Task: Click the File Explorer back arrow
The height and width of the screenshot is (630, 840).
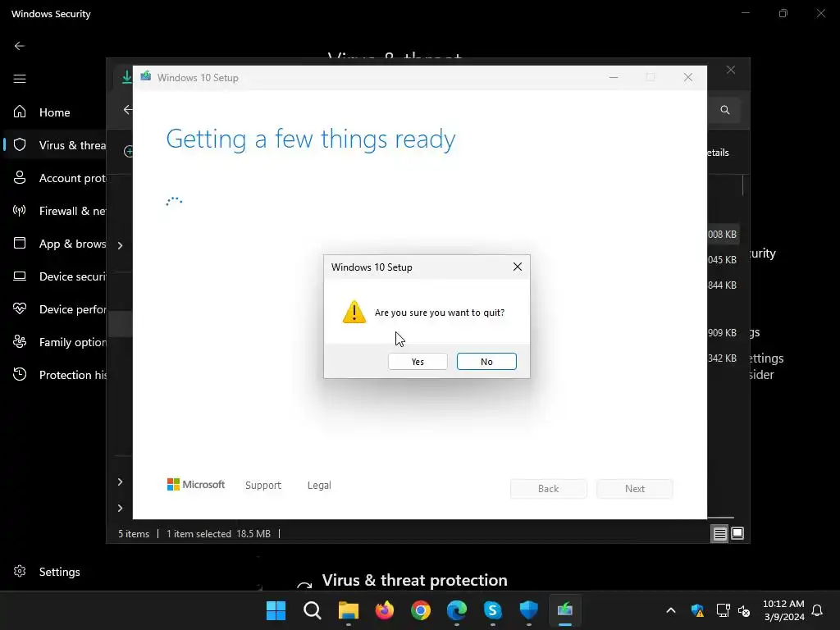Action: coord(127,110)
